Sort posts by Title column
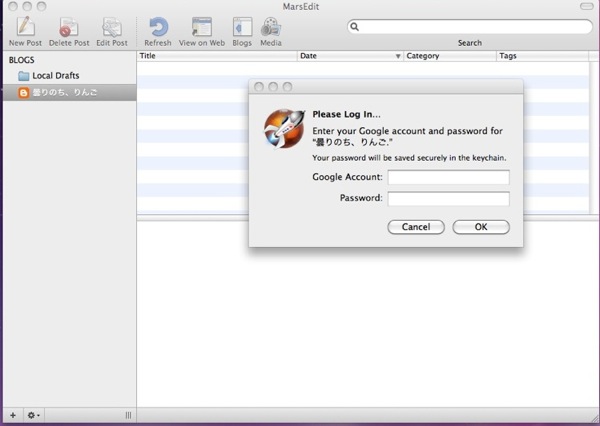The height and width of the screenshot is (426, 600). (217, 56)
